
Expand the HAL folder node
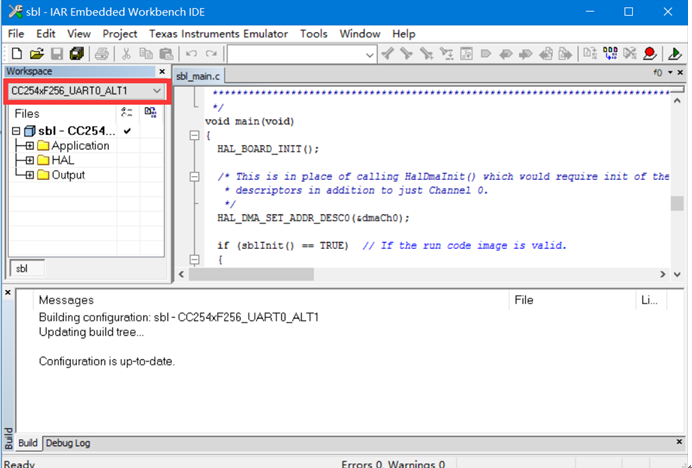pyautogui.click(x=30, y=160)
